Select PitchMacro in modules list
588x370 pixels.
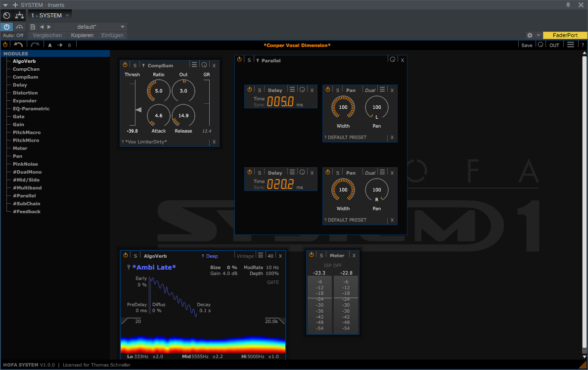pyautogui.click(x=27, y=132)
